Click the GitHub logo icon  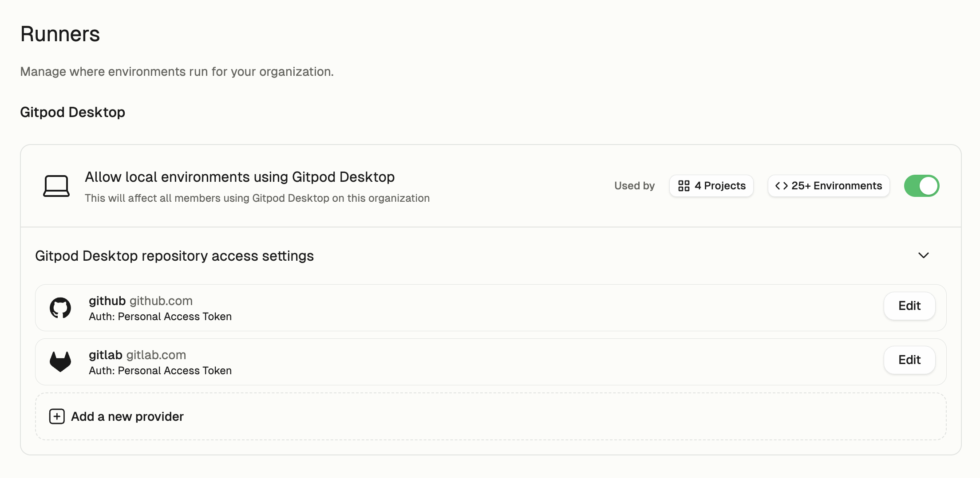(x=60, y=308)
